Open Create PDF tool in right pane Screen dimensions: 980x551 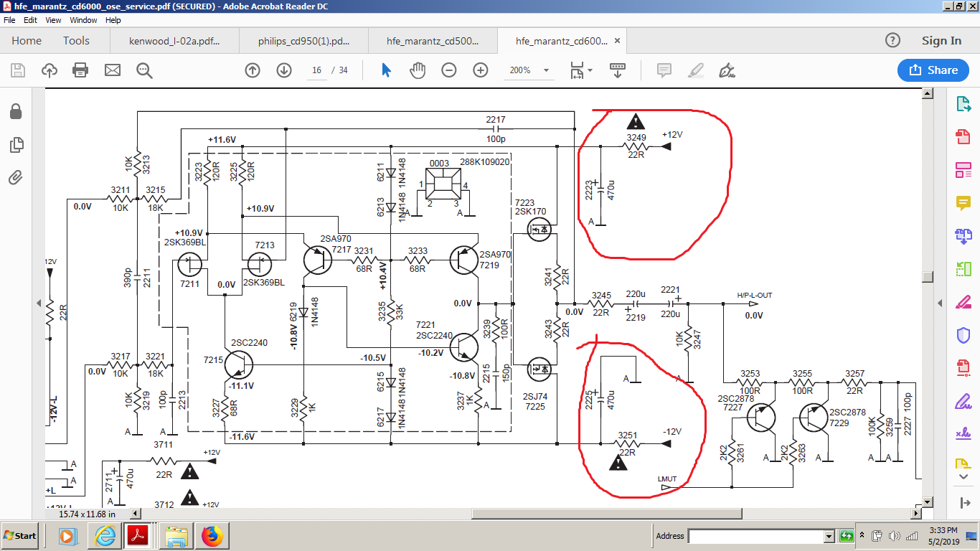[963, 136]
